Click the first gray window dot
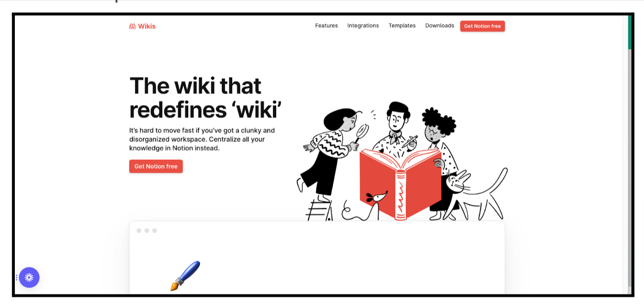 click(x=139, y=230)
